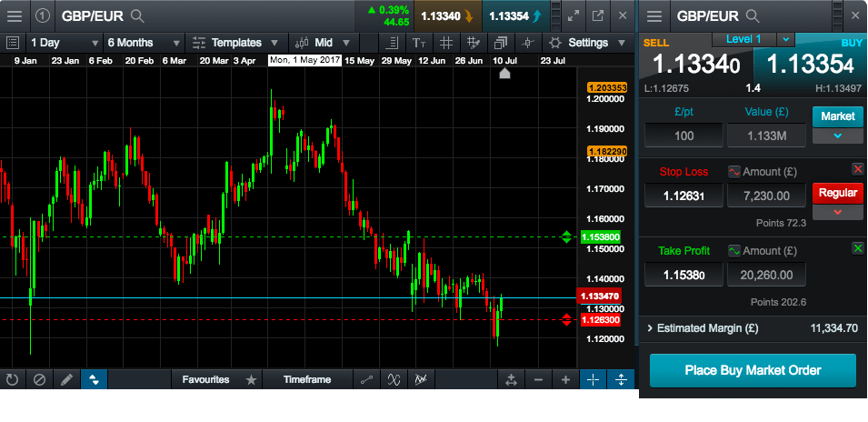Screen dimensions: 868x422
Task: Open the candlestick chart type icon
Action: click(302, 43)
